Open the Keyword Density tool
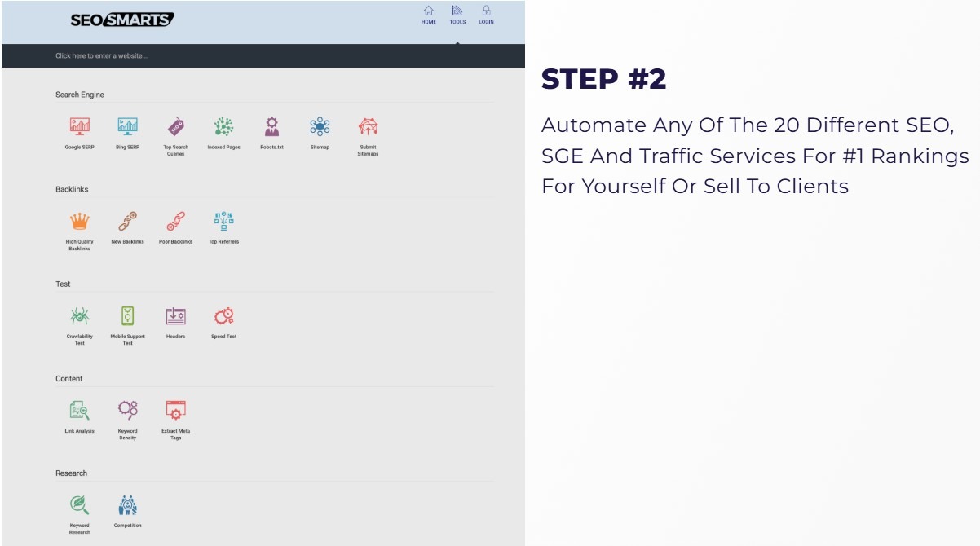 127,410
